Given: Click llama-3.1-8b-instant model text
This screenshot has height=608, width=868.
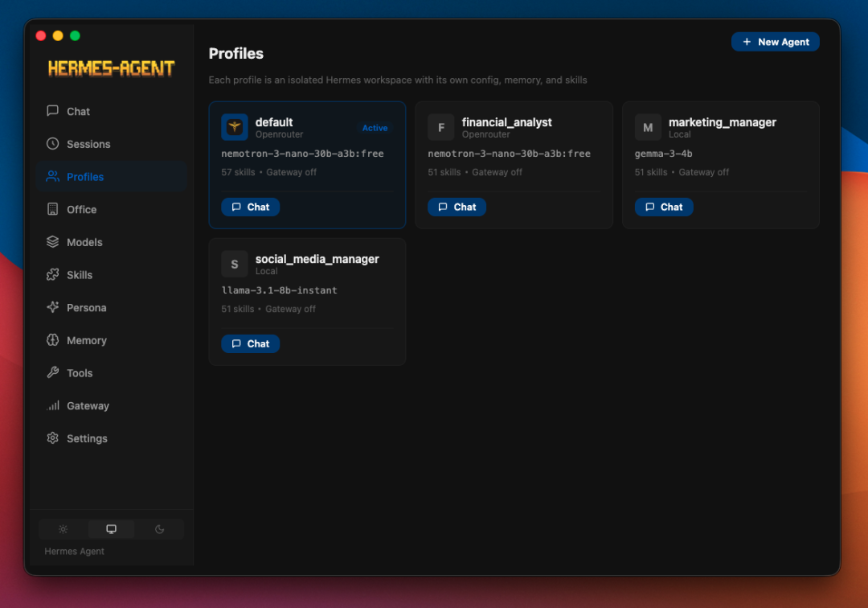Looking at the screenshot, I should [279, 290].
